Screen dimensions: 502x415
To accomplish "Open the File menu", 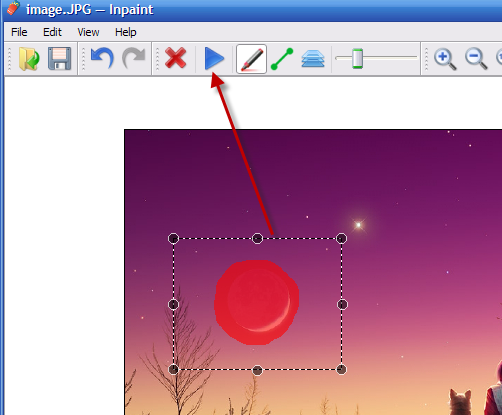I will click(x=19, y=32).
